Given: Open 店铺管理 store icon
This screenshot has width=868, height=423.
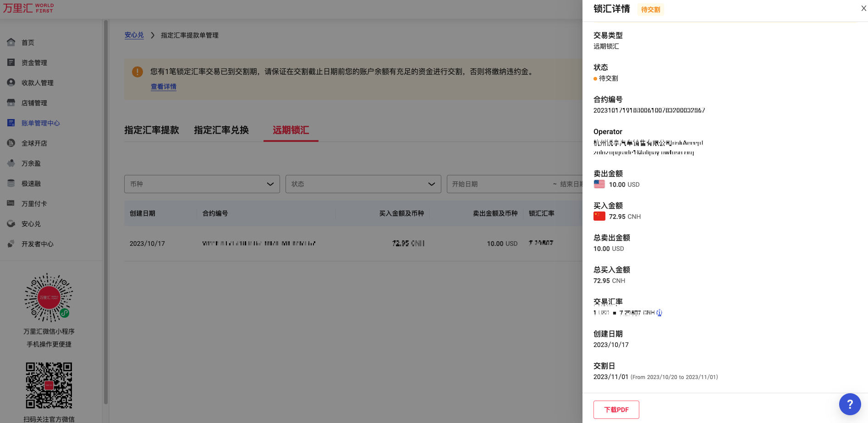Looking at the screenshot, I should [x=11, y=103].
